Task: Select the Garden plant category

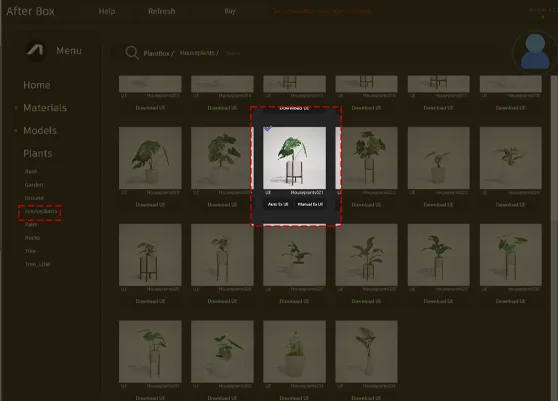Action: pos(34,185)
